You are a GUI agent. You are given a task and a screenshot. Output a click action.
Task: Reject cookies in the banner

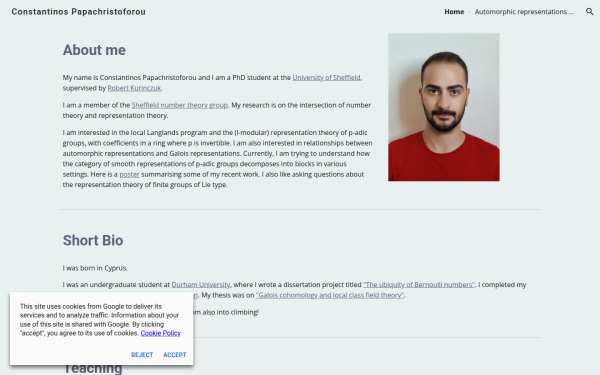coord(142,355)
